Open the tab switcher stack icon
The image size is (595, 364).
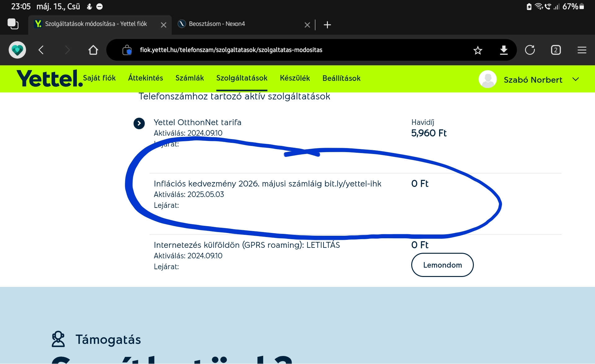(x=13, y=24)
